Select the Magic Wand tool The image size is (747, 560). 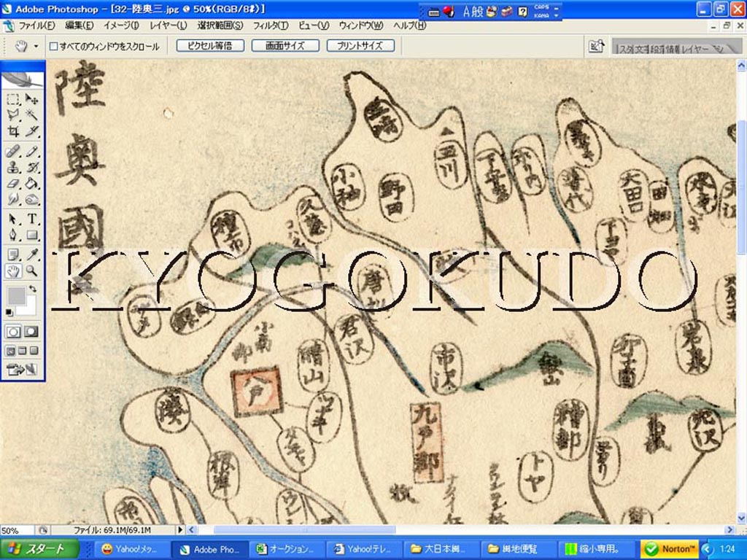tap(31, 114)
